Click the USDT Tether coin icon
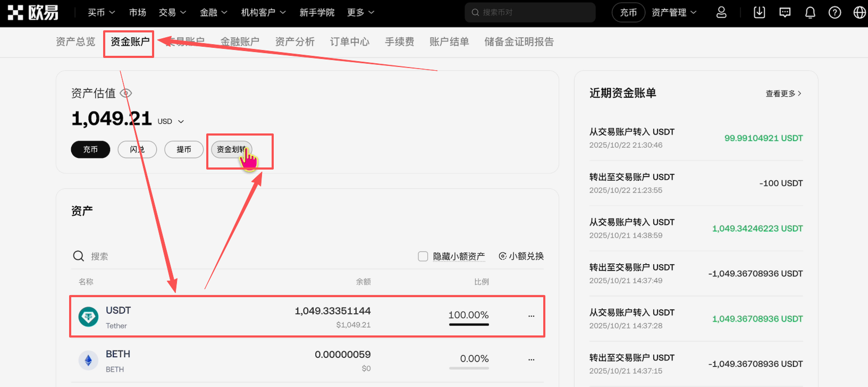The width and height of the screenshot is (868, 387). point(88,317)
